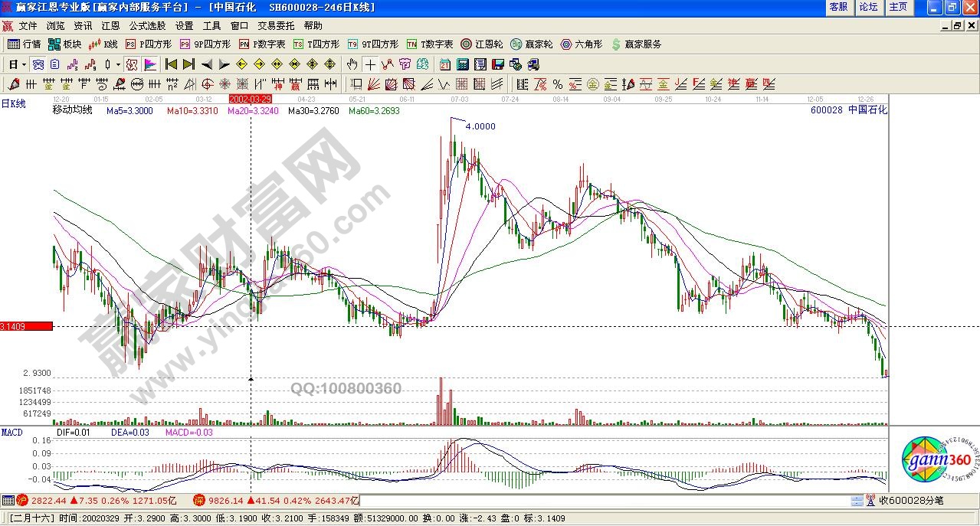Expand the 日 period dropdown arrow

pos(24,64)
